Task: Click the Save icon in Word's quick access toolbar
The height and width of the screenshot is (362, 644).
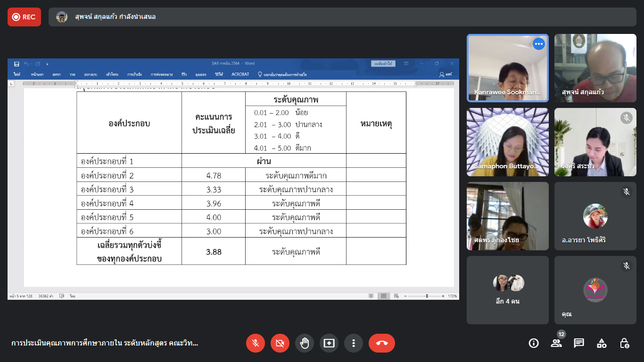Action: pos(17,64)
